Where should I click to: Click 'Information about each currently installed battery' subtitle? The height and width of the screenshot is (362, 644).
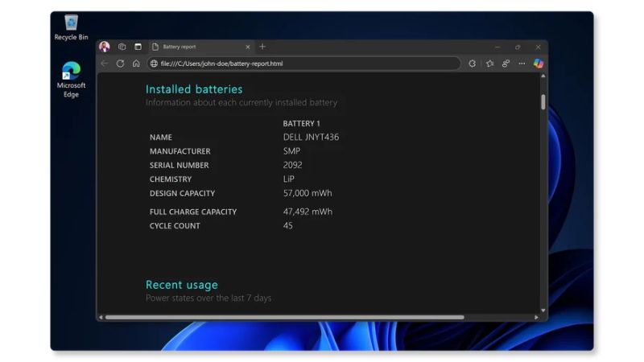pos(241,103)
